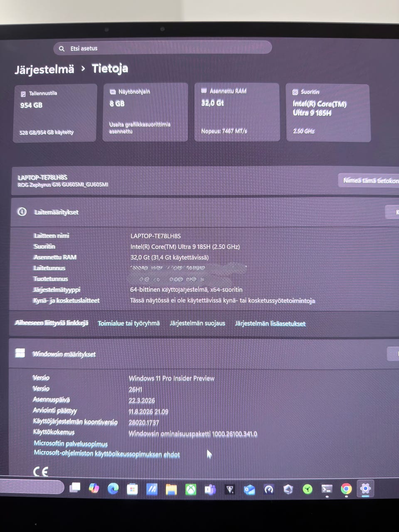The height and width of the screenshot is (532, 399).
Task: Click the storage icon on the Tallennustila card
Action: (23, 94)
